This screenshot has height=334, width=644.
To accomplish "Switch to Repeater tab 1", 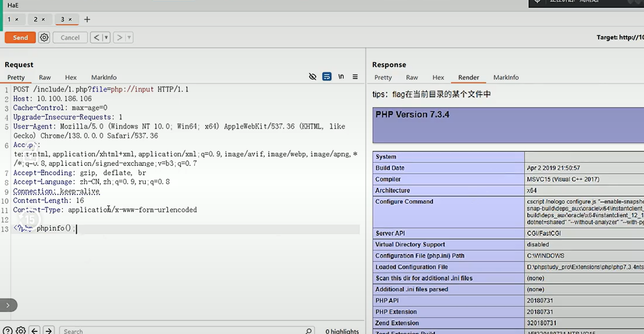I will pyautogui.click(x=9, y=19).
